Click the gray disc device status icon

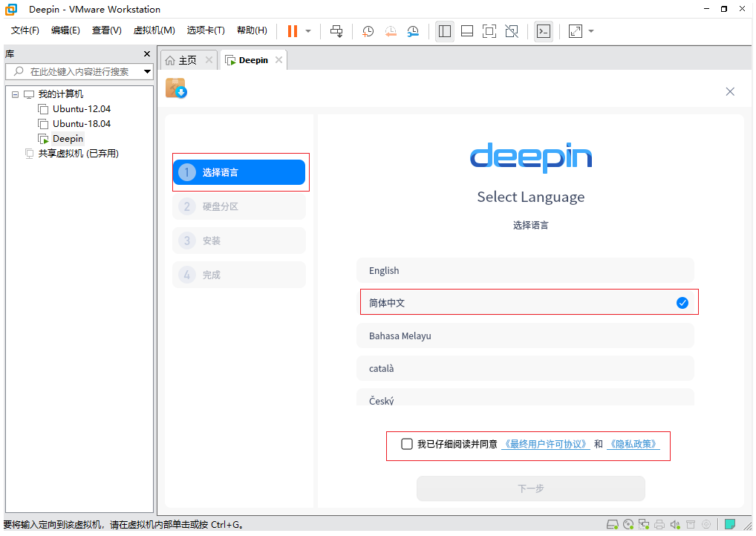(x=706, y=524)
